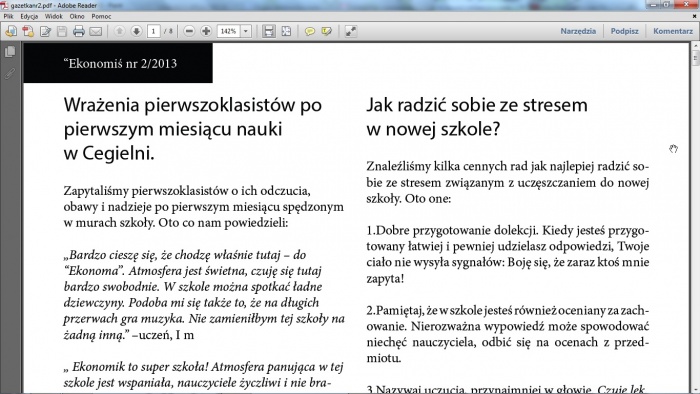Print the document using the printer icon
Viewport: 700px width, 394px height.
(79, 31)
